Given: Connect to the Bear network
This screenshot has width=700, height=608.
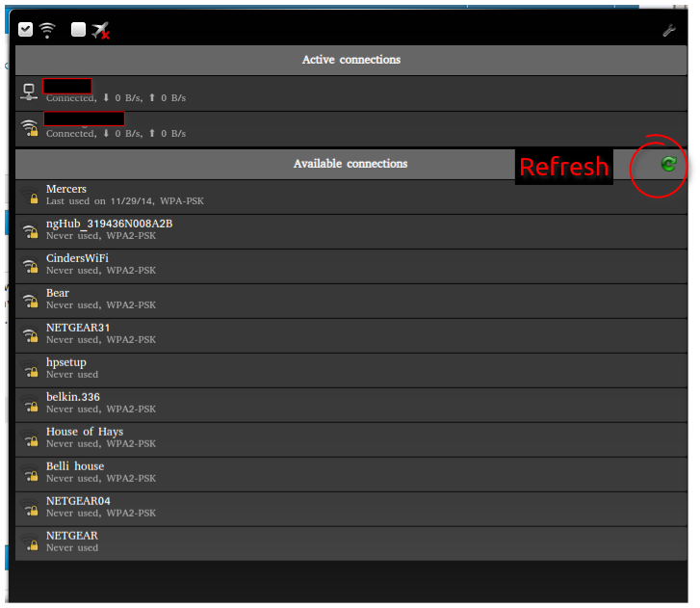Looking at the screenshot, I should pos(350,301).
